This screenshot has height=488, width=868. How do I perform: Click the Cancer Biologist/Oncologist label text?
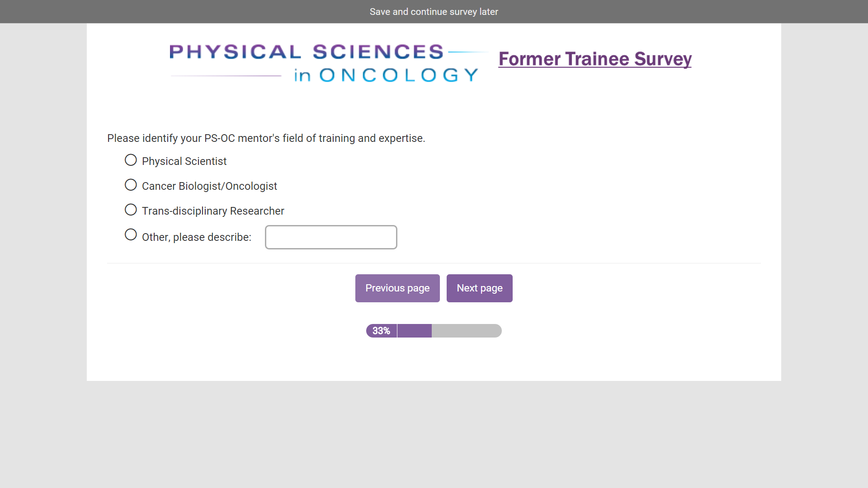pyautogui.click(x=209, y=186)
